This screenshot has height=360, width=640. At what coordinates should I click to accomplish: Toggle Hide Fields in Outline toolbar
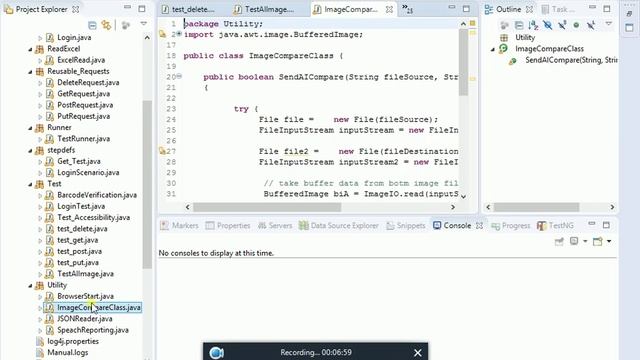[x=547, y=25]
